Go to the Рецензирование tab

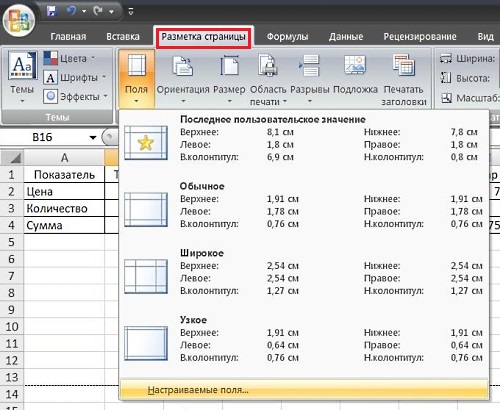420,36
